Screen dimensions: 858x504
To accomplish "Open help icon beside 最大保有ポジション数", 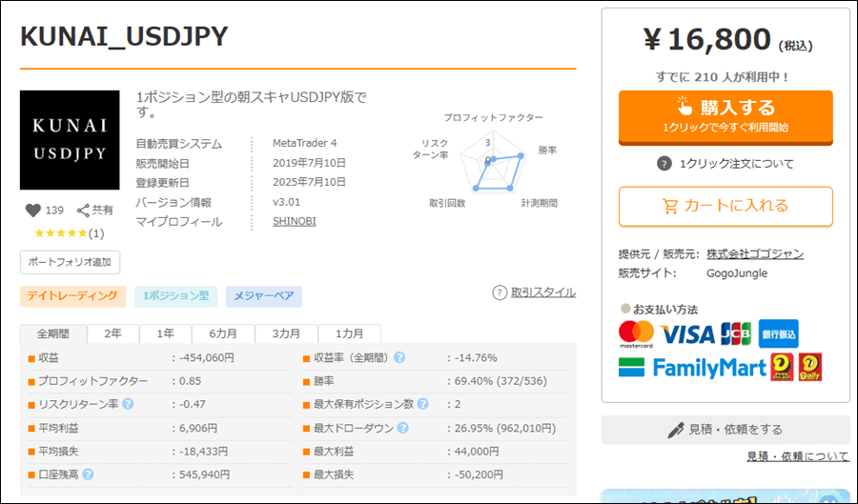I will coord(422,404).
